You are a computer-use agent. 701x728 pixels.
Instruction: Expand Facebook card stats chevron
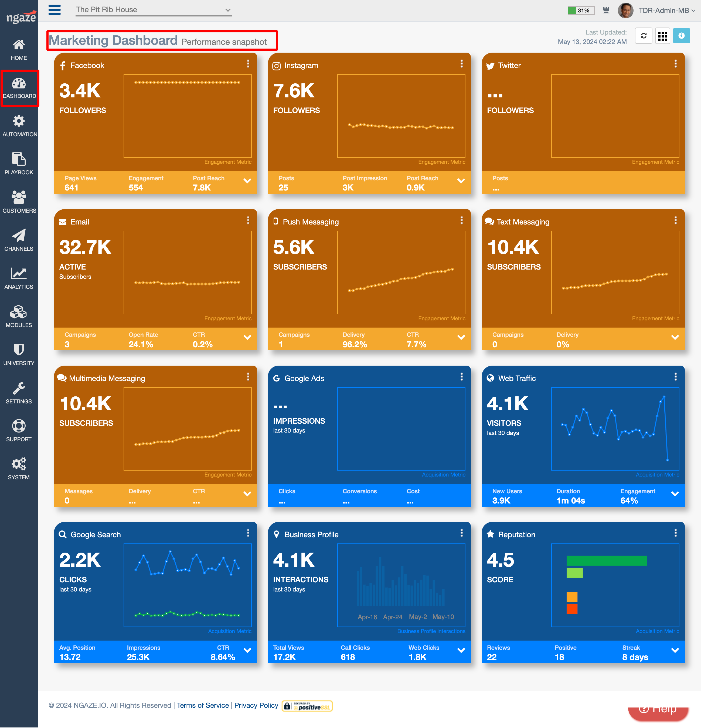click(x=247, y=181)
